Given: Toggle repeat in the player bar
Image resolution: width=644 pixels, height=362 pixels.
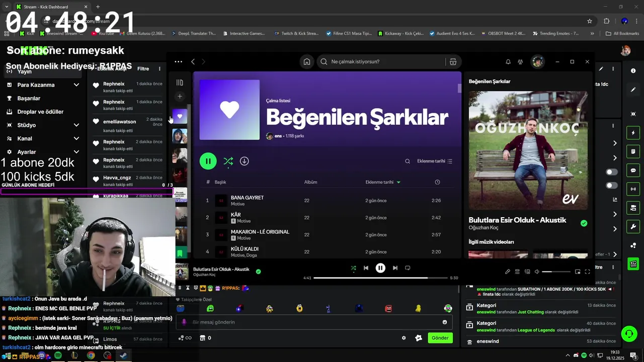Looking at the screenshot, I should [408, 268].
